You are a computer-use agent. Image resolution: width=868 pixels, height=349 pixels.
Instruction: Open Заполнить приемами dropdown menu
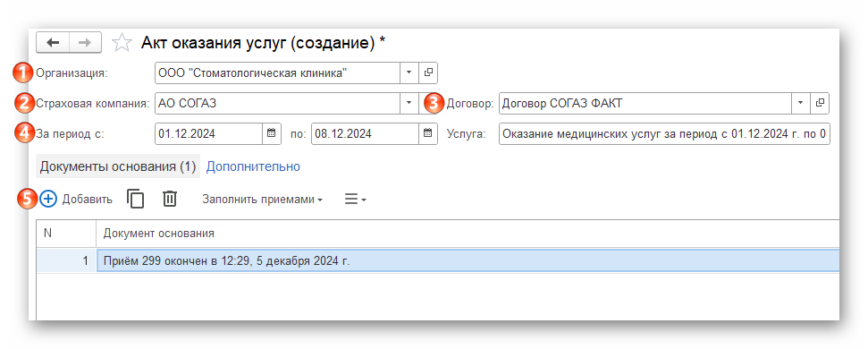tap(263, 199)
